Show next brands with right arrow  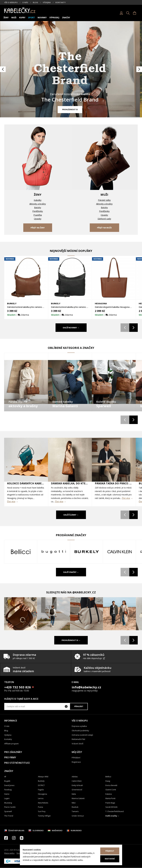pos(133,572)
